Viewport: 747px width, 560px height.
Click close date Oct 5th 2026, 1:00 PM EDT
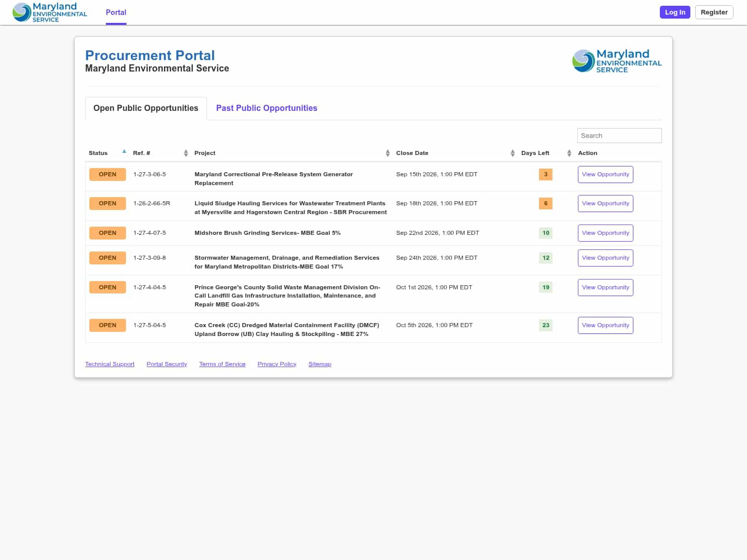click(435, 326)
